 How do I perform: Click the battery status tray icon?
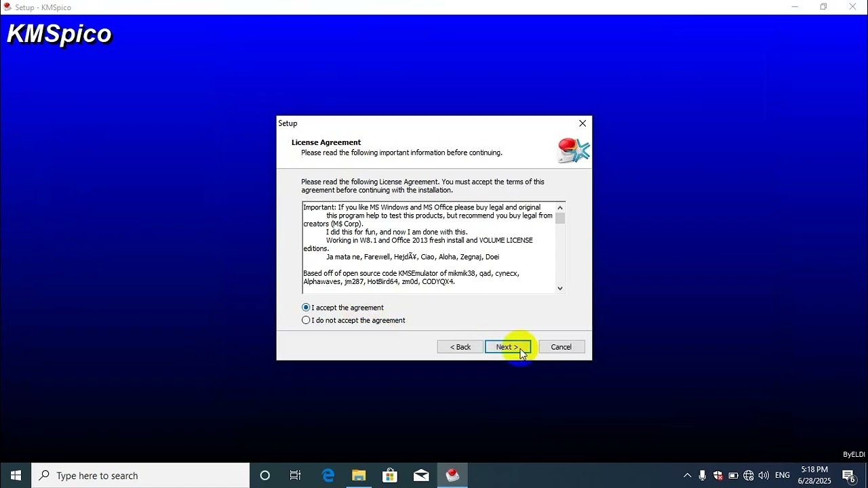point(733,476)
